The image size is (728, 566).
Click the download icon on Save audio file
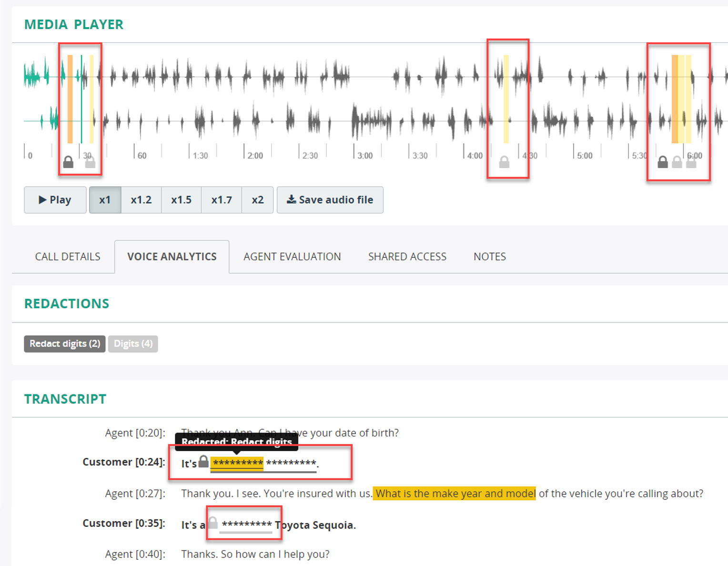(292, 200)
